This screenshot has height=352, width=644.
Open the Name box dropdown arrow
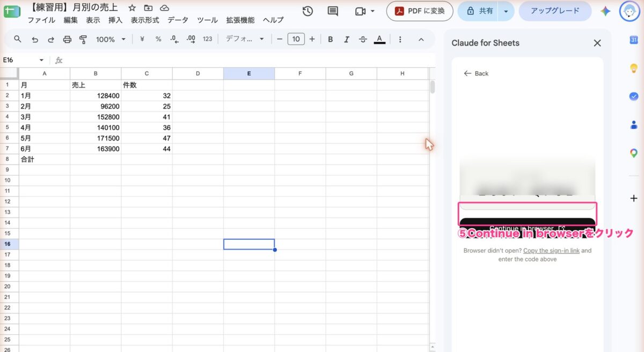pos(41,60)
